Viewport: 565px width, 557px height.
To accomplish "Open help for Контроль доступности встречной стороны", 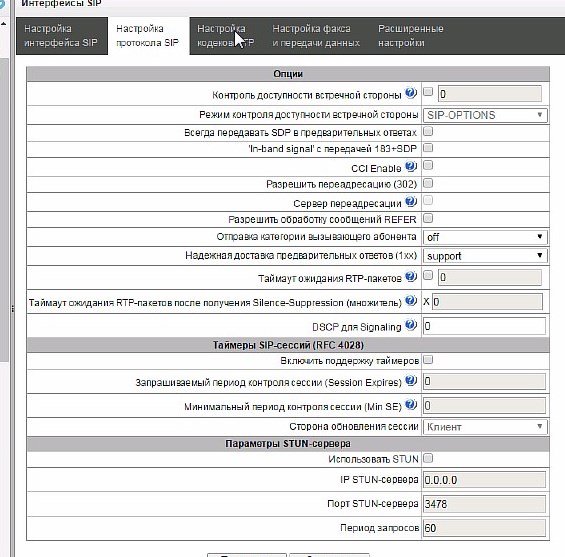I will [x=411, y=93].
